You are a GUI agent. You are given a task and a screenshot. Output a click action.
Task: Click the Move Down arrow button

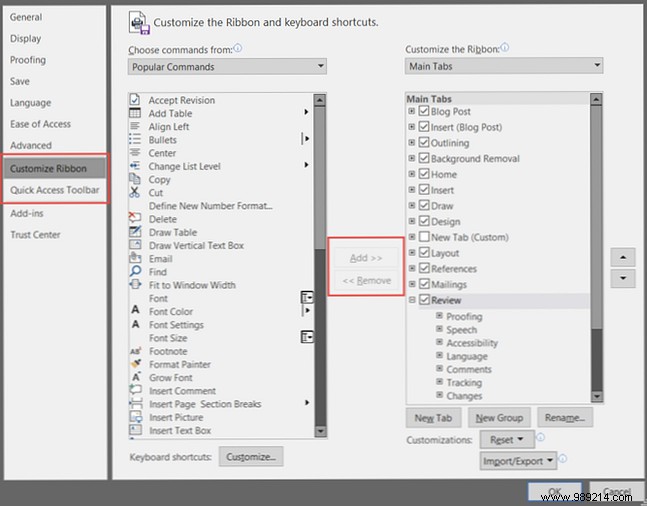pyautogui.click(x=623, y=278)
